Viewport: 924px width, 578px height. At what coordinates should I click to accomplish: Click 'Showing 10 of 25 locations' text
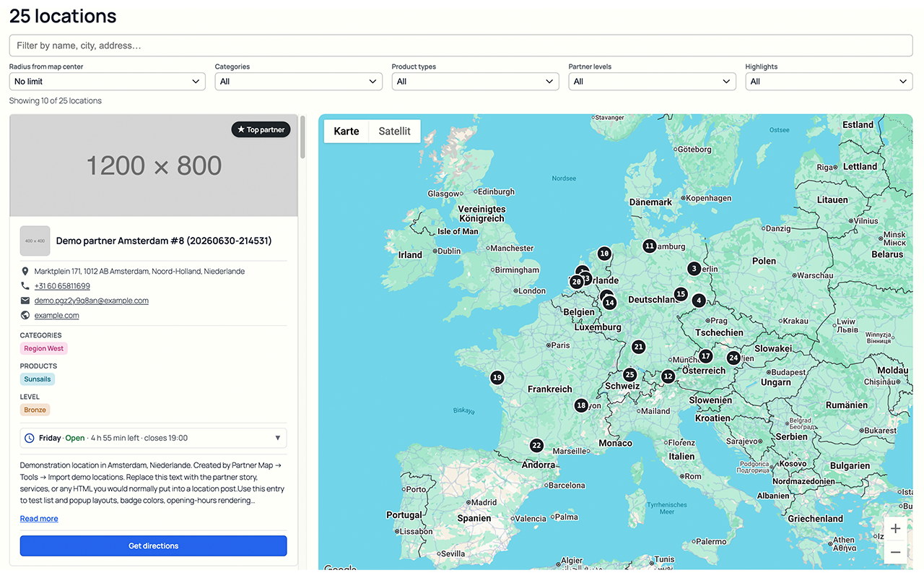click(x=56, y=100)
